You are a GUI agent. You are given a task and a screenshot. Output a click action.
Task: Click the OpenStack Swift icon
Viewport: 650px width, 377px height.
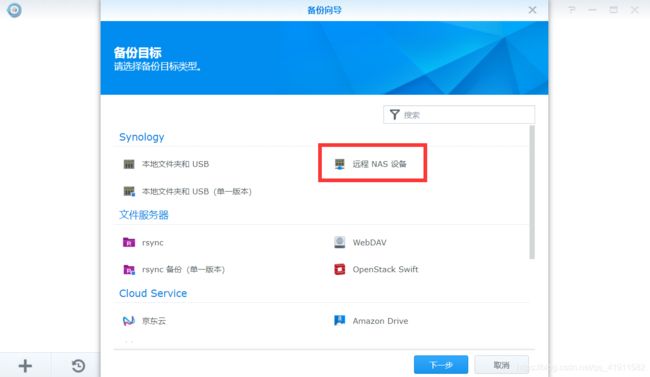pos(340,270)
